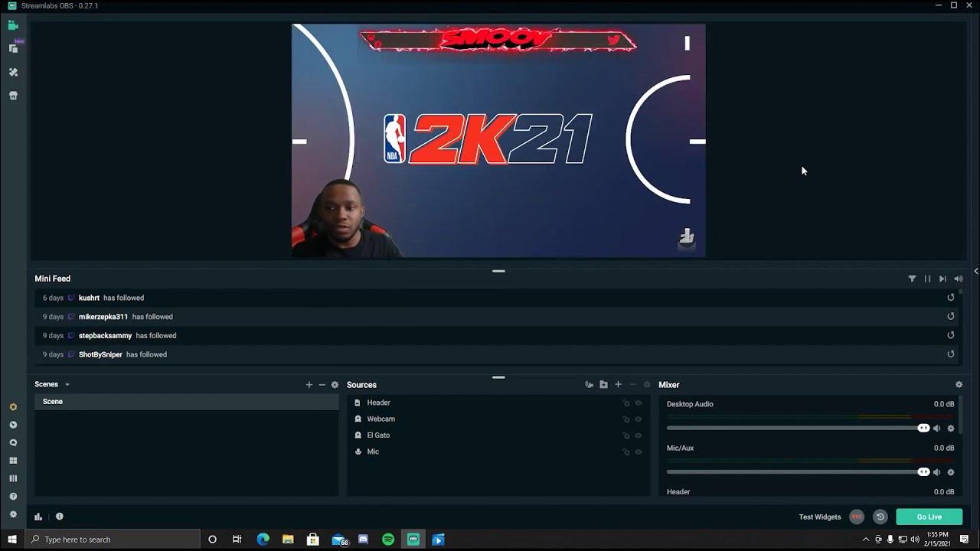Open the help question-mark icon

click(13, 497)
